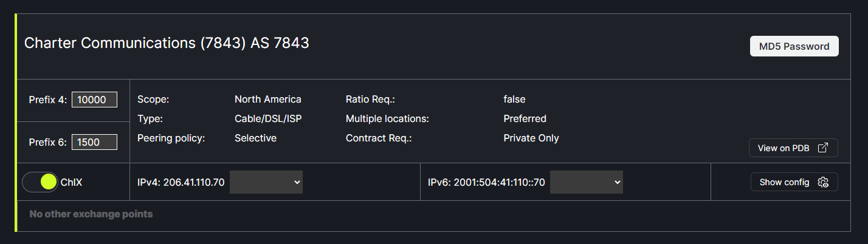Click the No other exchange points text
Viewport: 868px width, 244px height.
click(x=91, y=214)
